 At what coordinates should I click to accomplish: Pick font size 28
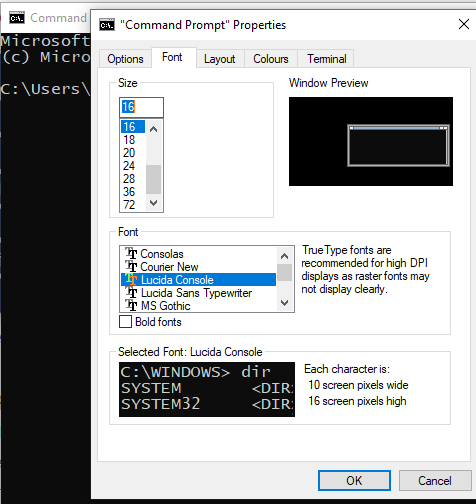(x=133, y=179)
